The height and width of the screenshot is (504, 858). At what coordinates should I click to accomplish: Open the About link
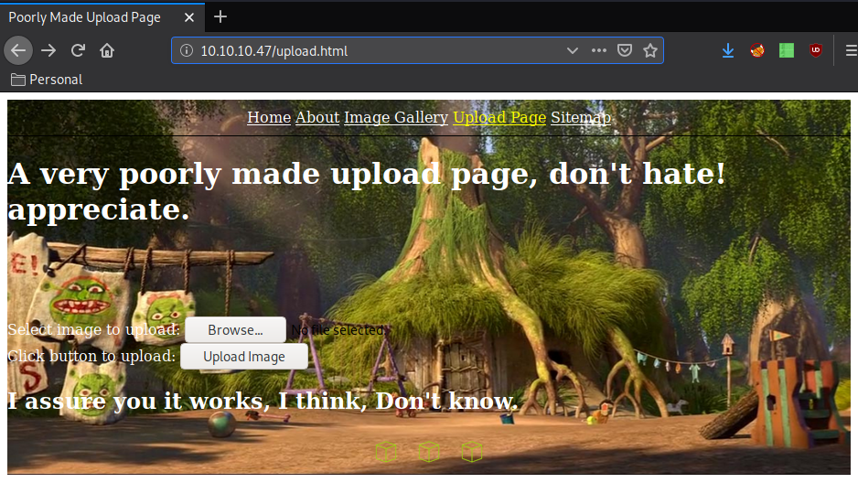click(x=317, y=117)
